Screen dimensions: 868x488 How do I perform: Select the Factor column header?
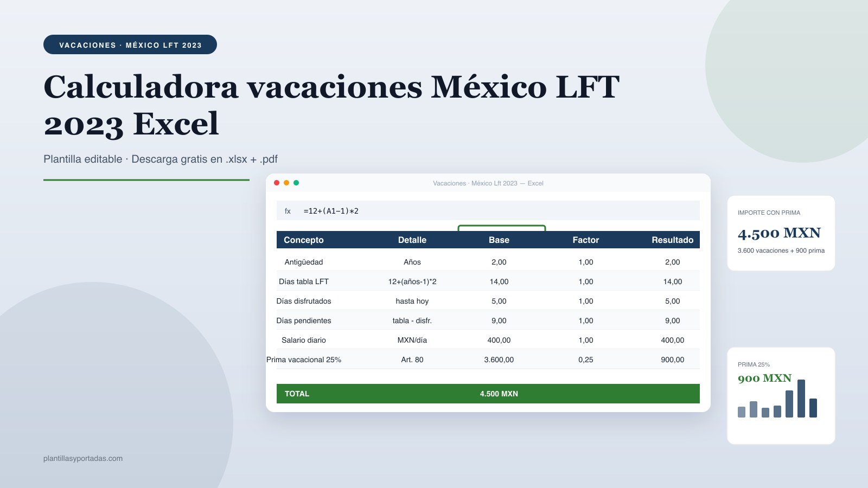point(586,240)
